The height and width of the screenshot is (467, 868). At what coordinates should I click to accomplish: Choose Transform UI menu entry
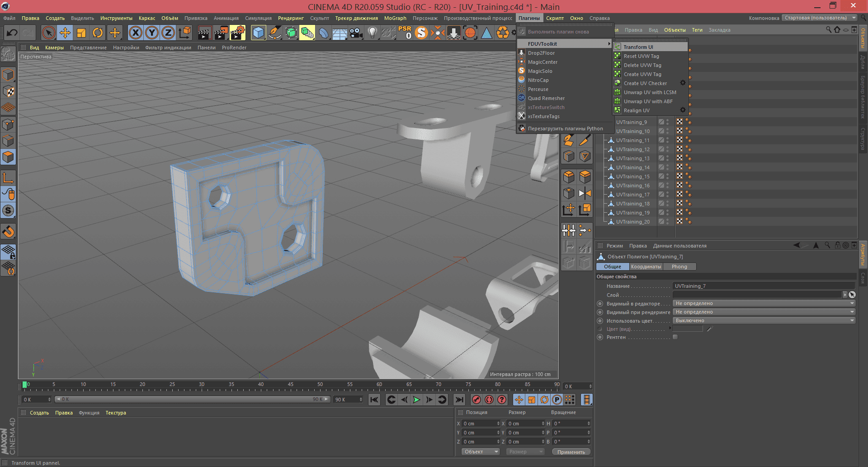tap(650, 47)
